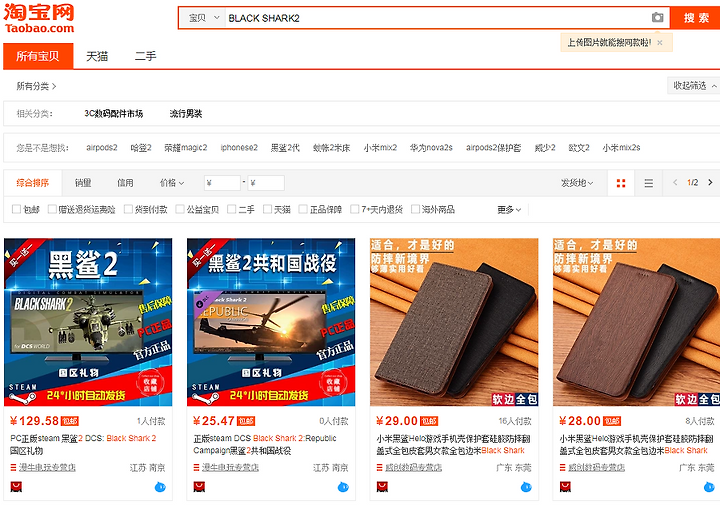The image size is (720, 505).
Task: Click the orange 搜索 button
Action: [x=696, y=18]
